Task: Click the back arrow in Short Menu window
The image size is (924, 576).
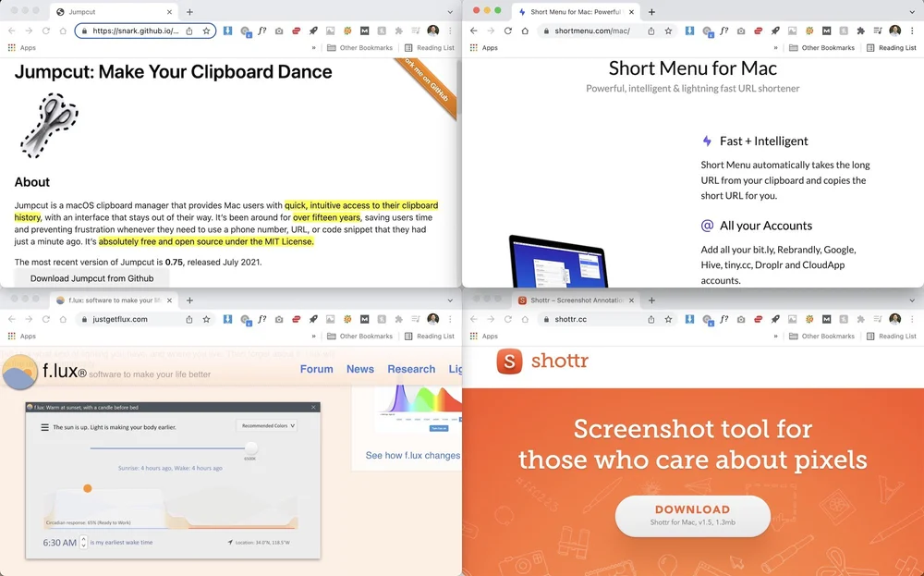Action: click(x=474, y=31)
